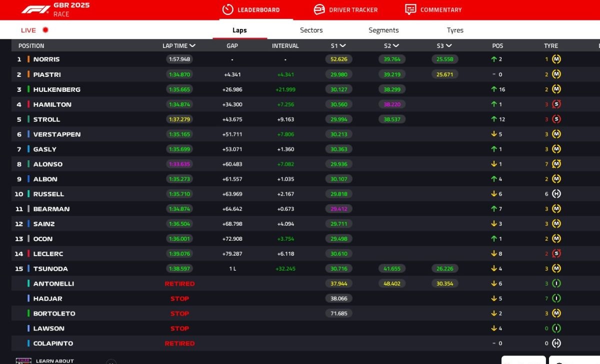Screen dimensions: 600x364
Task: Switch to the Tyres tab
Action: (x=455, y=30)
